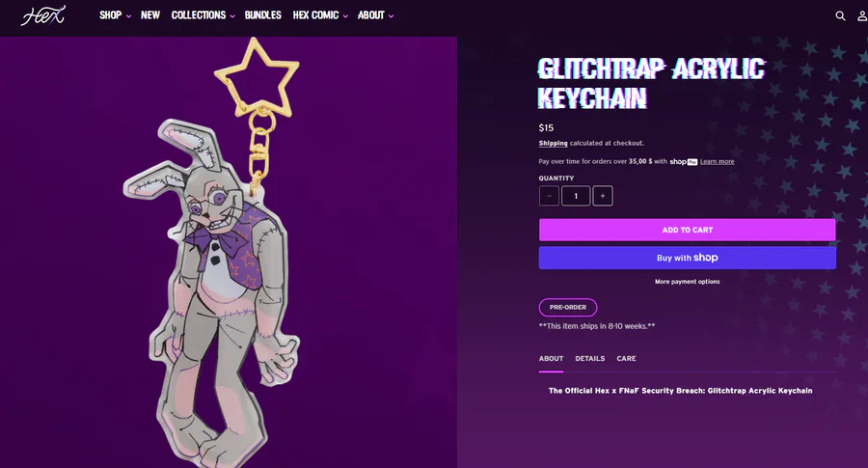868x468 pixels.
Task: Expand the About menu in header
Action: coord(375,15)
